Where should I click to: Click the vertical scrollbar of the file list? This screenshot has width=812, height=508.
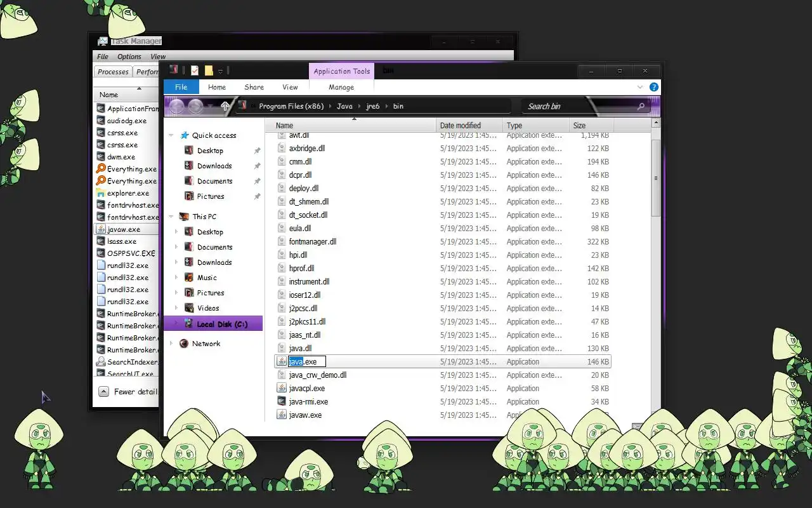click(x=656, y=178)
